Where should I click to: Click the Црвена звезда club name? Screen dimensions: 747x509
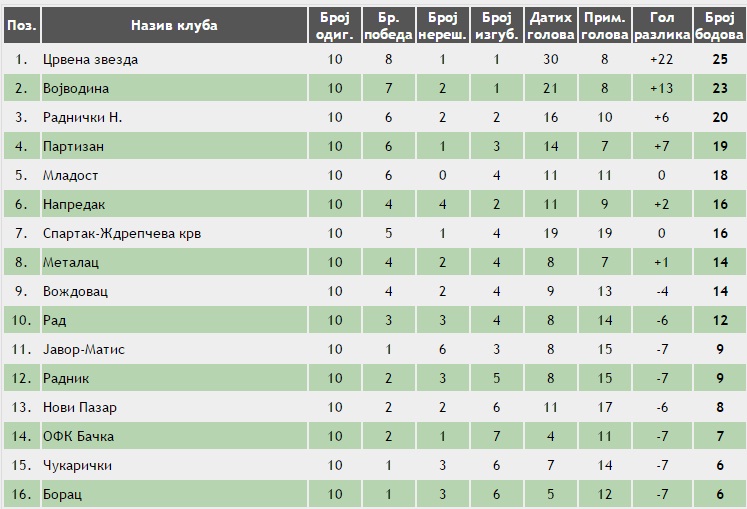(x=90, y=59)
